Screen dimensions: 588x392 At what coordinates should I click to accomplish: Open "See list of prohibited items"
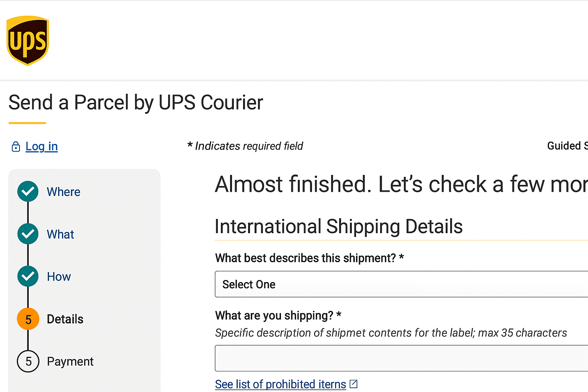280,384
